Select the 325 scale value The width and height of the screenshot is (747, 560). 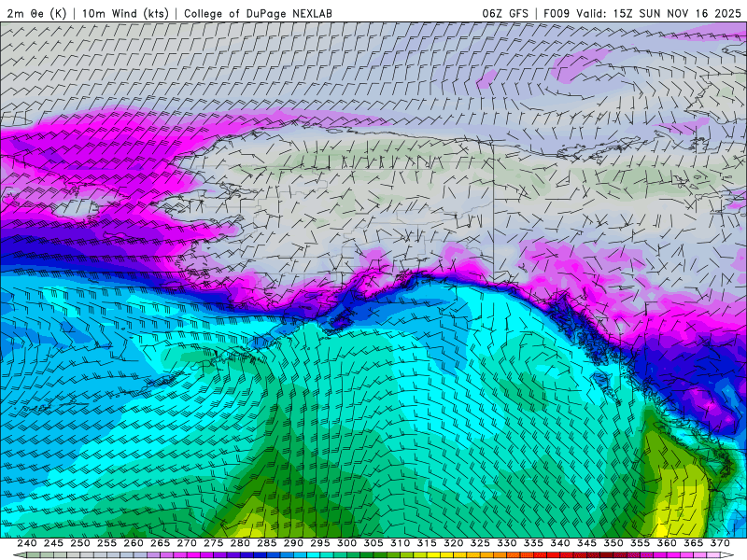(x=480, y=543)
